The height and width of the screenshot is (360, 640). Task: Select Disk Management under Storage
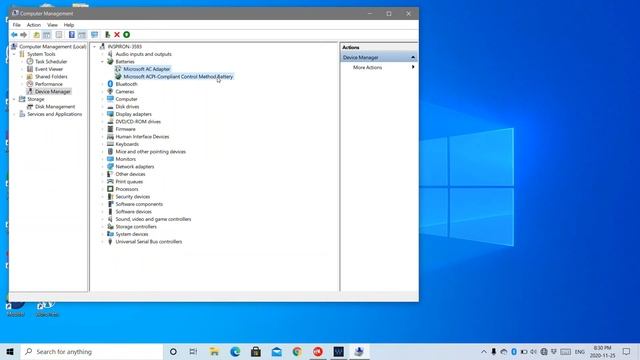55,107
